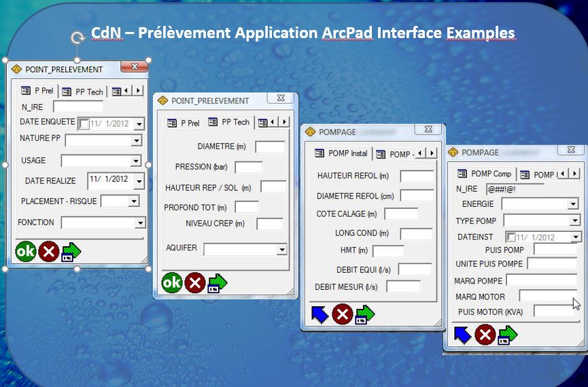Image resolution: width=588 pixels, height=387 pixels.
Task: Click tab scroll left arrow in P Prel window
Action: coord(126,90)
